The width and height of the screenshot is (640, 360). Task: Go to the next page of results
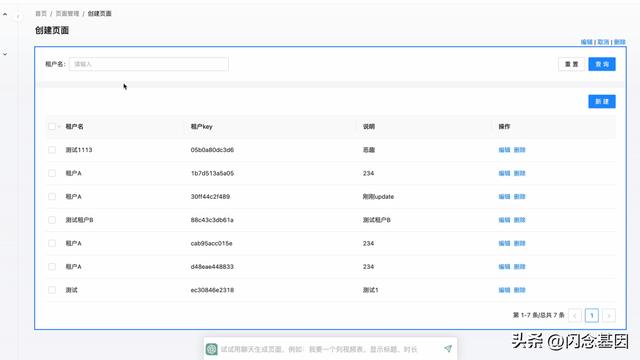[609, 316]
